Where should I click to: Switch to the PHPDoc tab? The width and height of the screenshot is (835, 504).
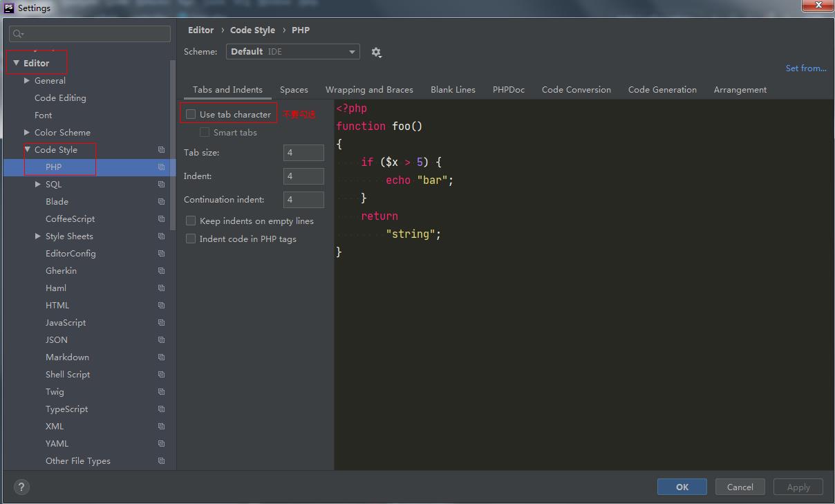[x=509, y=90]
